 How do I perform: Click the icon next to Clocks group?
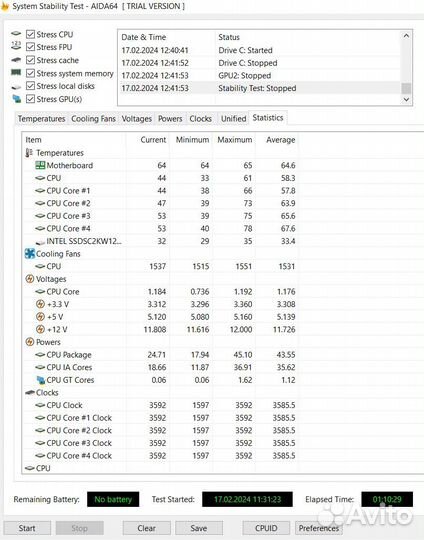30,392
